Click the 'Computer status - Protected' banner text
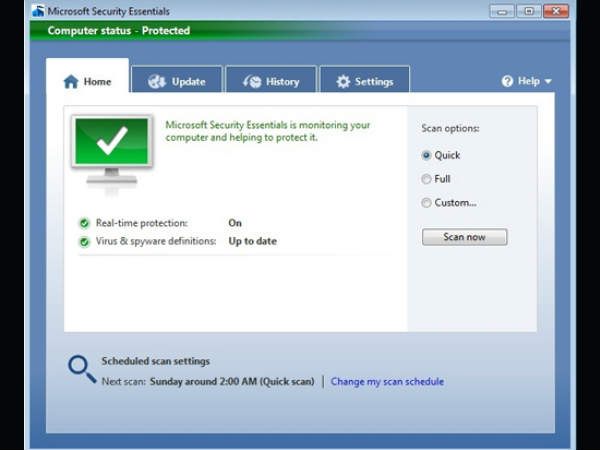 [119, 31]
